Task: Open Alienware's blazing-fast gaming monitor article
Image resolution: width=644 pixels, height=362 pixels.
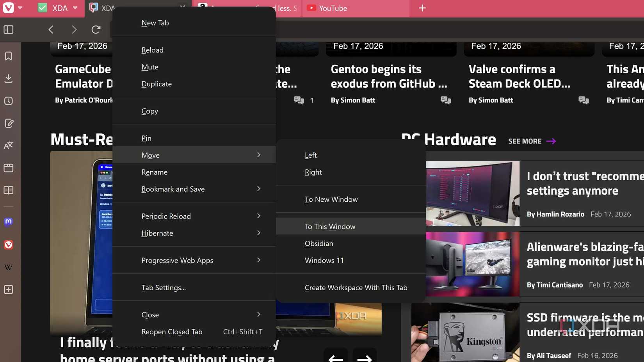Action: 585,254
